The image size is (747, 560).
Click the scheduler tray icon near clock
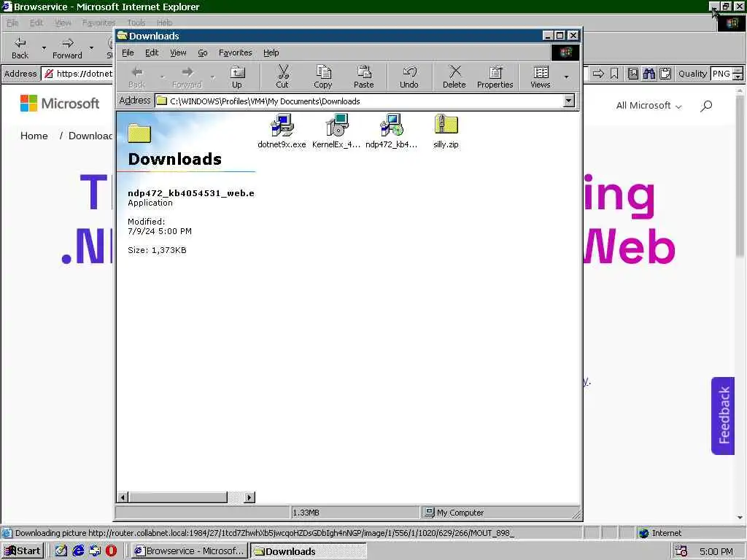681,551
